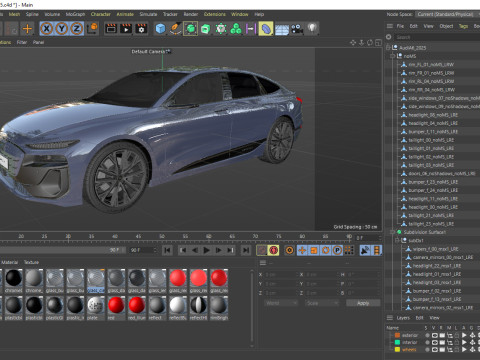Click exterior layer orange color swatch

(397, 335)
